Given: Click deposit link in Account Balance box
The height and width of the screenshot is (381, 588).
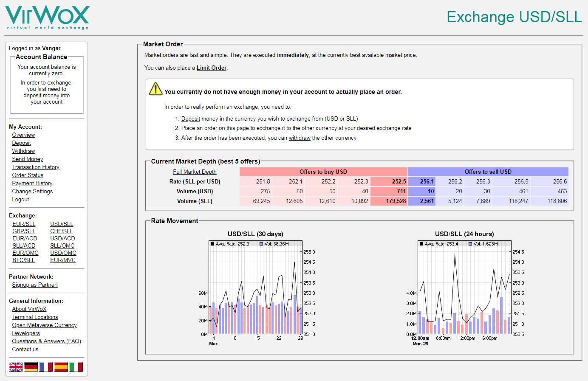Looking at the screenshot, I should tap(32, 96).
